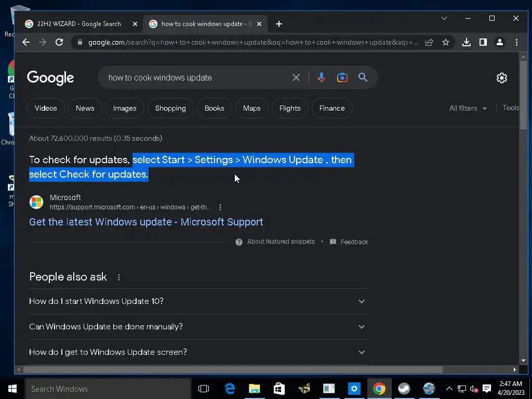
Task: Open People also ask options dots
Action: tap(119, 277)
